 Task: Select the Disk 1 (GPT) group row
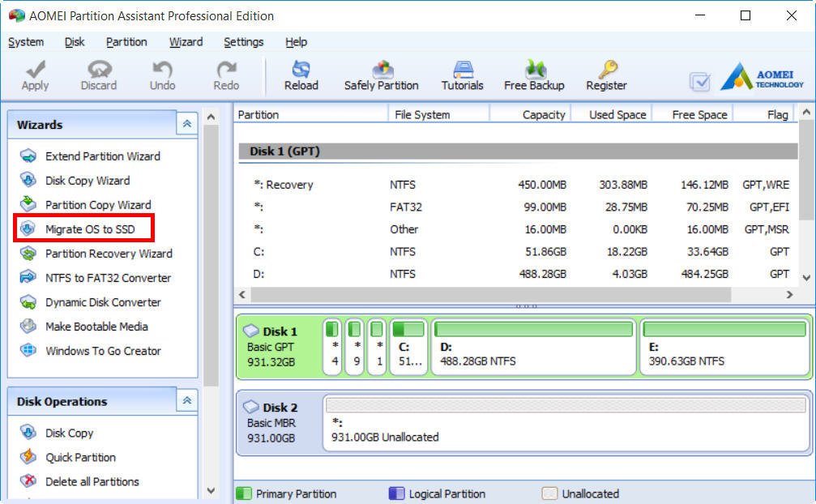tap(518, 152)
